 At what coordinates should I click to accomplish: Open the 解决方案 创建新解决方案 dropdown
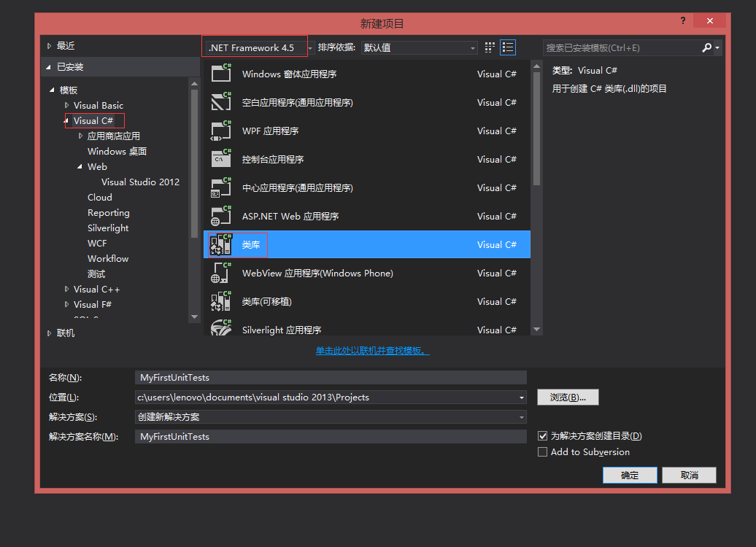521,417
